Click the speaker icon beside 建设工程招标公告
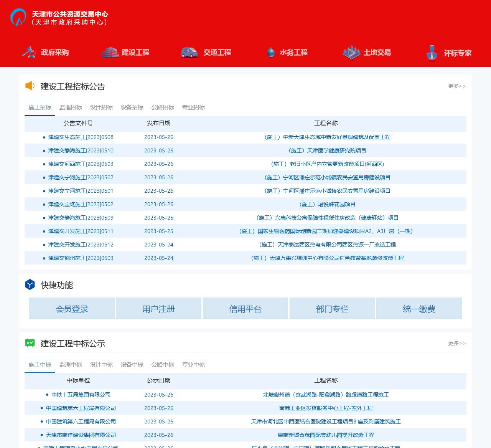Screen dimensions: 491x448 tap(30, 86)
